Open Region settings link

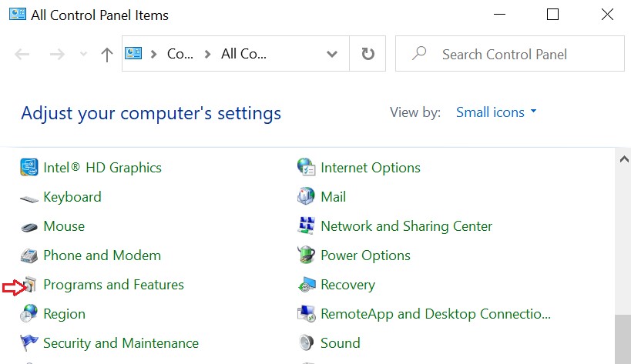(65, 314)
